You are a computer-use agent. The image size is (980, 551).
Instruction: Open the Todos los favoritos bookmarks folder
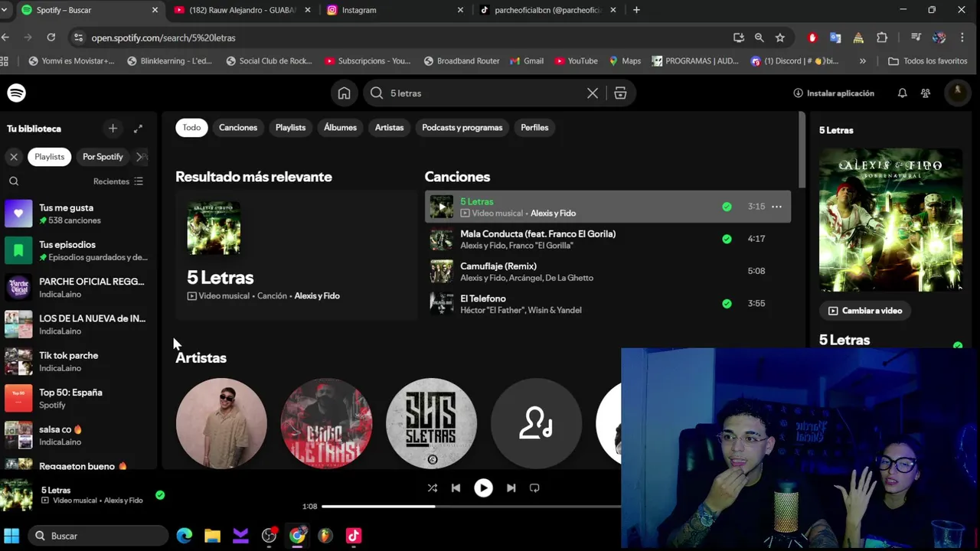pyautogui.click(x=927, y=61)
